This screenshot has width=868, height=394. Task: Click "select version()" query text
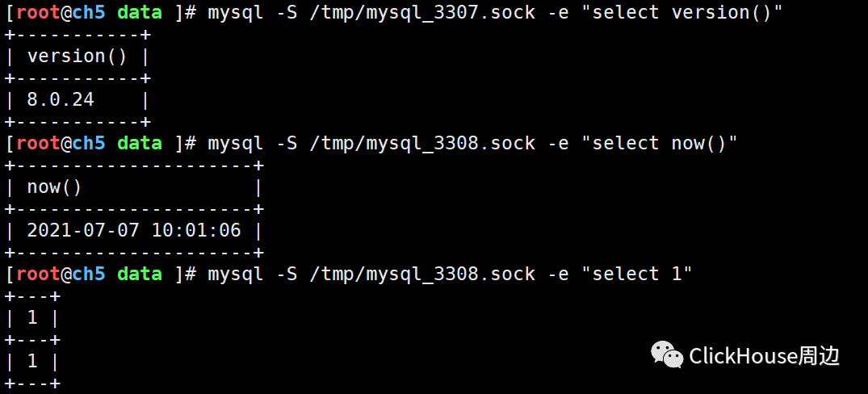[687, 13]
